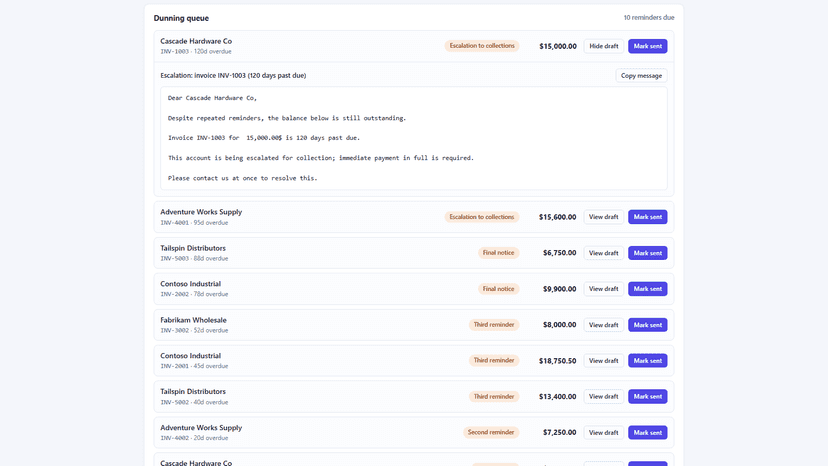Click the $6,750.00 amount
828x466 pixels.
coord(560,253)
